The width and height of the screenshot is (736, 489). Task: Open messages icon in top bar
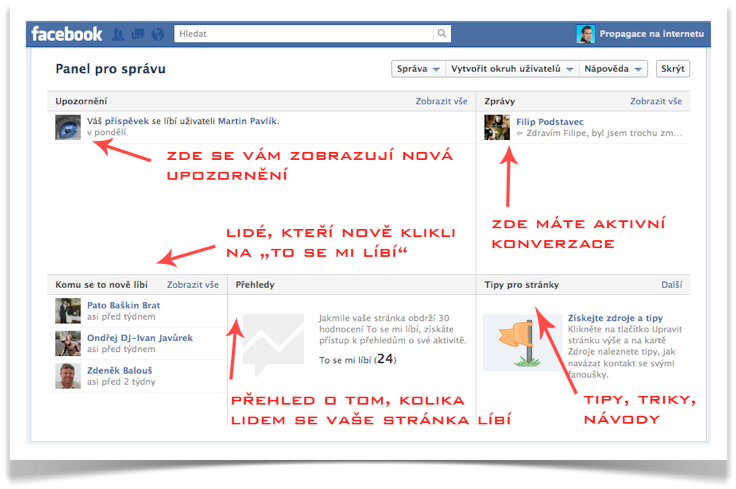click(138, 34)
